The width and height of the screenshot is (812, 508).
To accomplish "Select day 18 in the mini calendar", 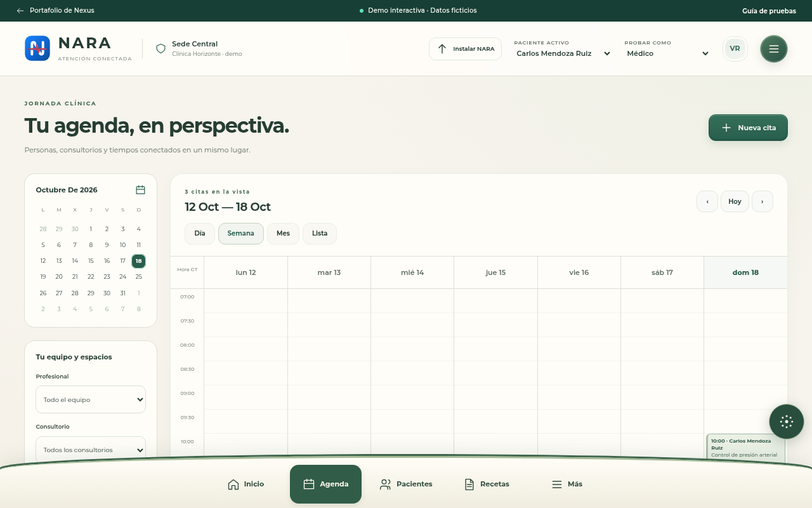I will [139, 261].
